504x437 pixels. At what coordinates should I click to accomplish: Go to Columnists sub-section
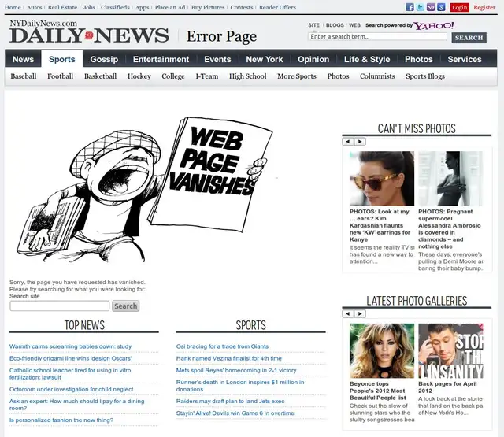point(377,76)
